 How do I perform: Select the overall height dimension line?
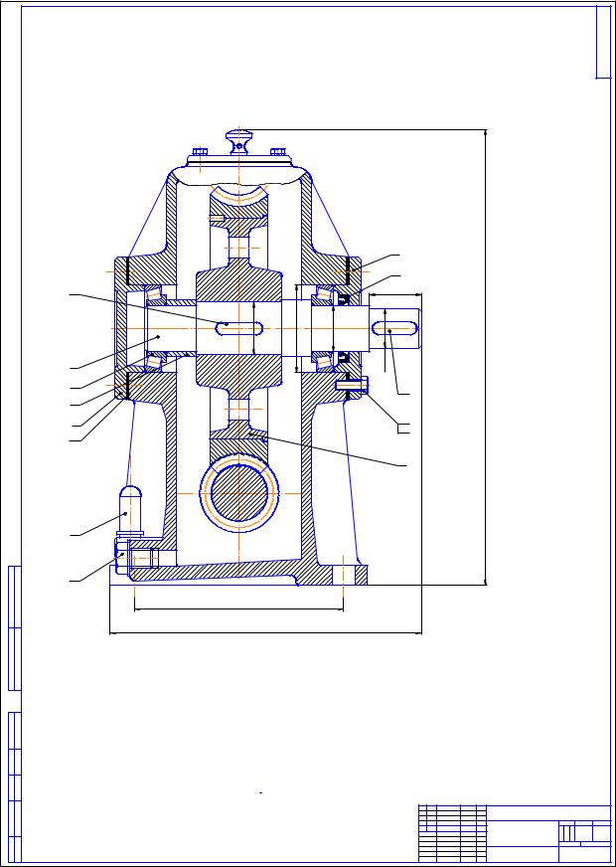(486, 357)
